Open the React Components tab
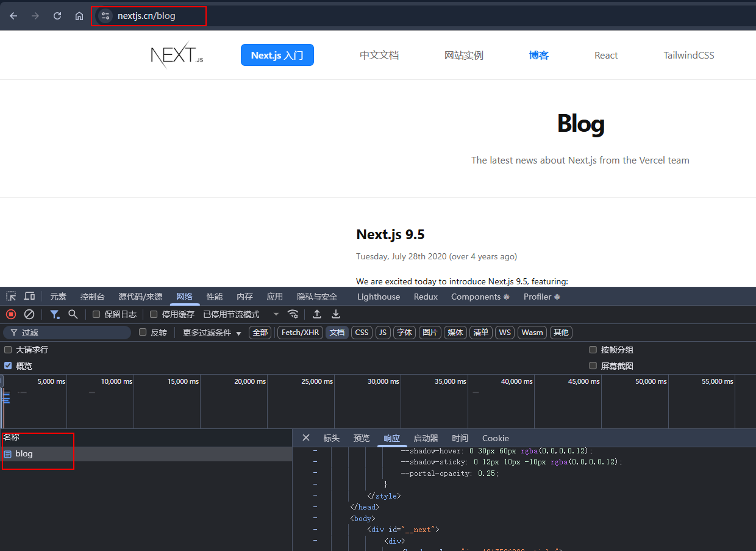756x551 pixels. [480, 297]
